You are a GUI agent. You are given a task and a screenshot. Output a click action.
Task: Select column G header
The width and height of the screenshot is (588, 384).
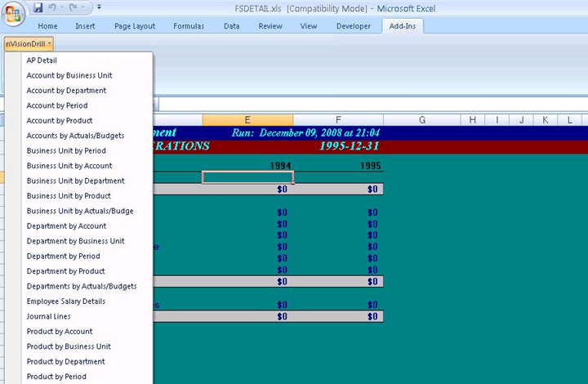(x=422, y=120)
